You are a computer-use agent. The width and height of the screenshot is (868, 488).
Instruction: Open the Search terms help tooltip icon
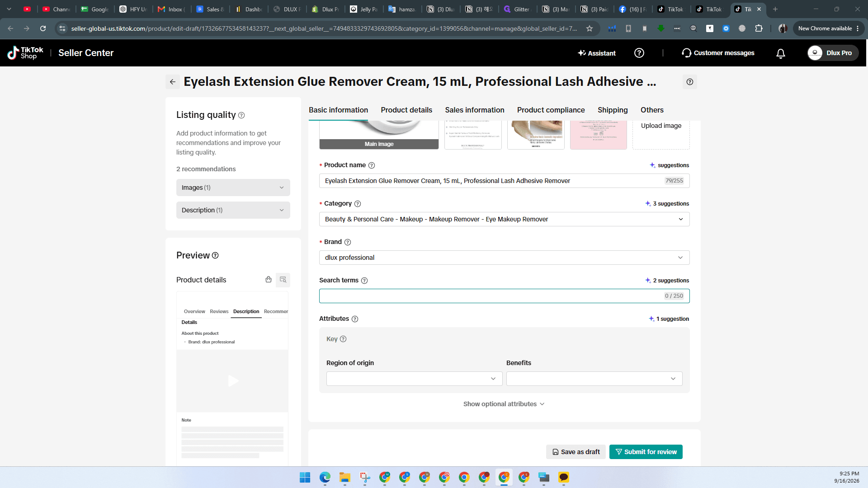point(364,281)
